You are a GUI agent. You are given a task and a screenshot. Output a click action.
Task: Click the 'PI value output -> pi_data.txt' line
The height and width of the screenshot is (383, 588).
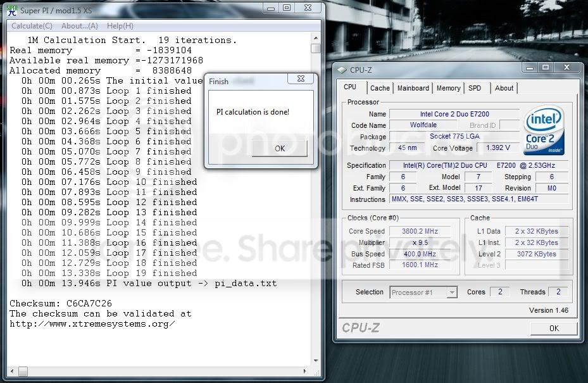[149, 283]
